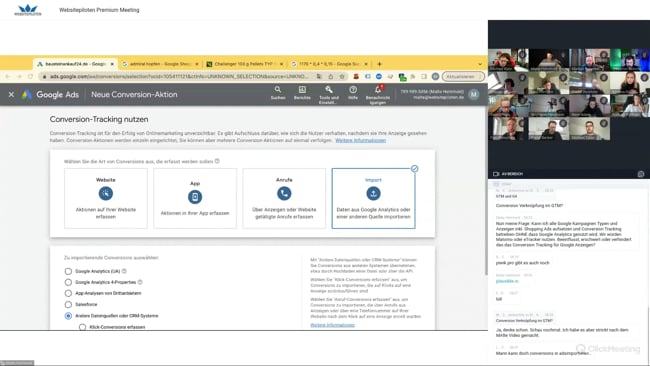This screenshot has height=366, width=650.
Task: Open the browser tab search chevron
Action: (480, 64)
